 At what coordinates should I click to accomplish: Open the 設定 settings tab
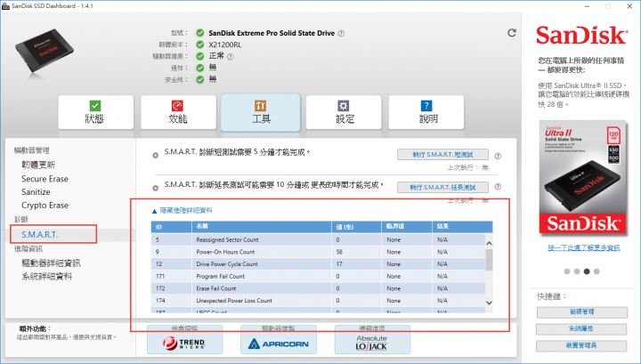[344, 112]
